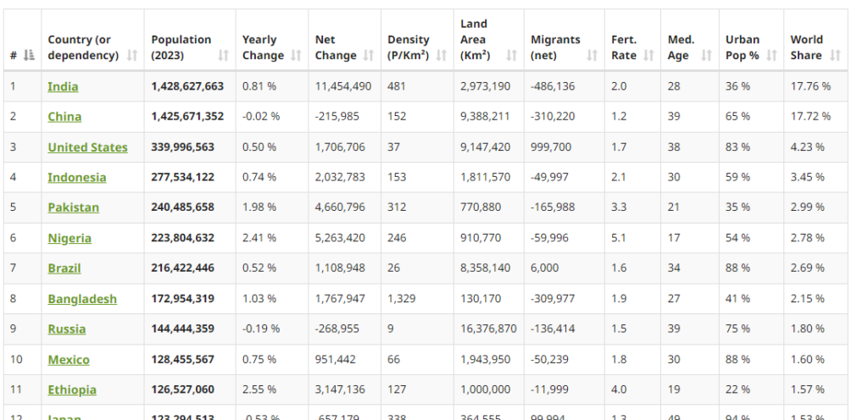Click sort arrows beside Urban Pop %
The width and height of the screenshot is (868, 420).
point(771,55)
